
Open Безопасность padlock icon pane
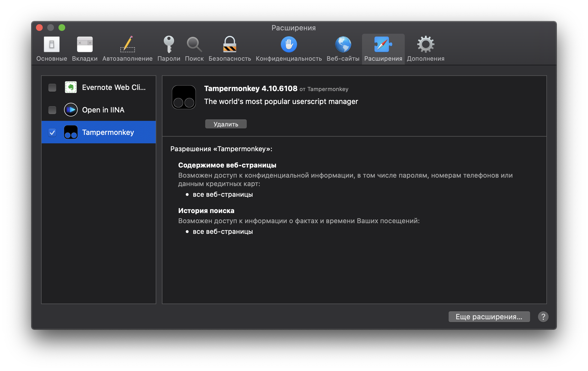(x=230, y=45)
